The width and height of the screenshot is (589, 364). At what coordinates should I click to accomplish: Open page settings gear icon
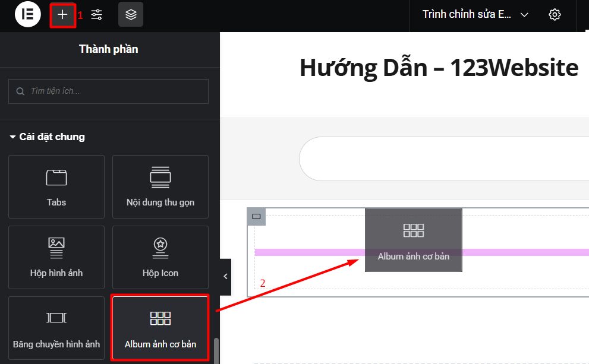click(x=555, y=15)
